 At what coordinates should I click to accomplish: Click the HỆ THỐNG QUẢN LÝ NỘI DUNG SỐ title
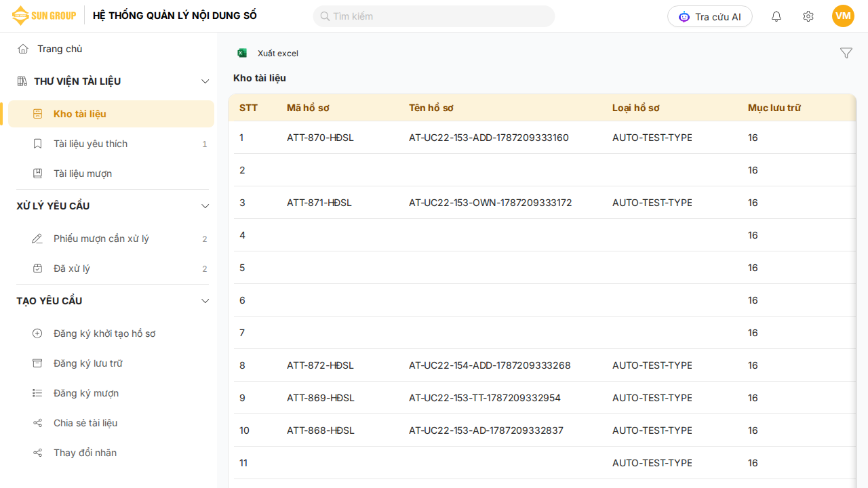pos(175,16)
